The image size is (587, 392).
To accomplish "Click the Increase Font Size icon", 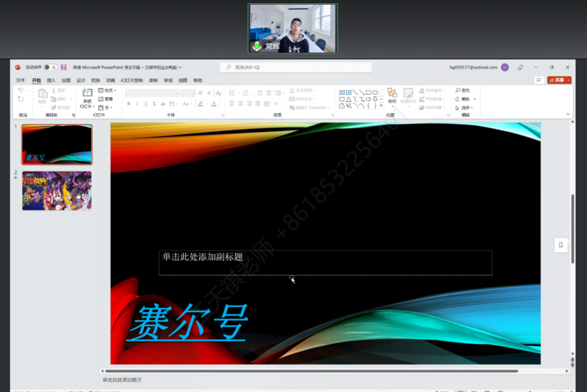I will [201, 93].
